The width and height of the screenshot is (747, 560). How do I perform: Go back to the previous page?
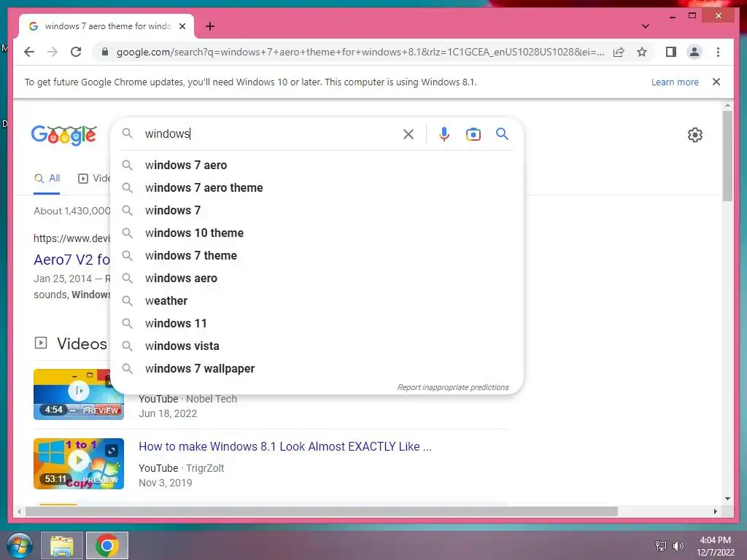[29, 52]
